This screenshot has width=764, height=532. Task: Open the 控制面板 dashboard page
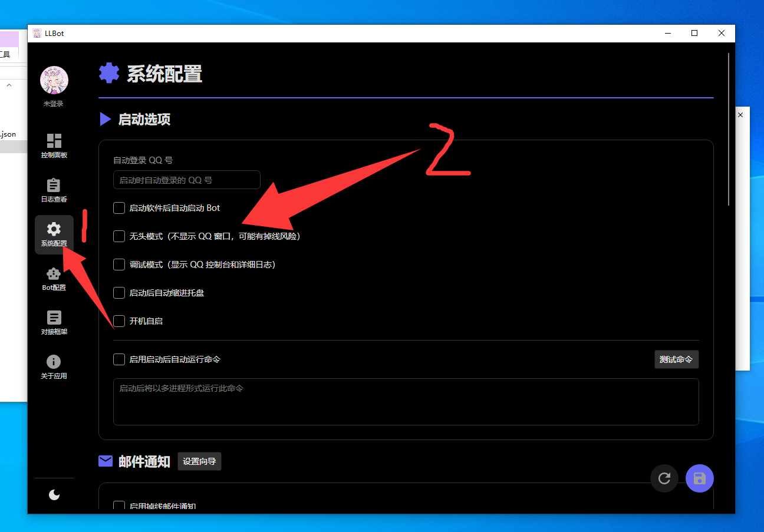54,146
